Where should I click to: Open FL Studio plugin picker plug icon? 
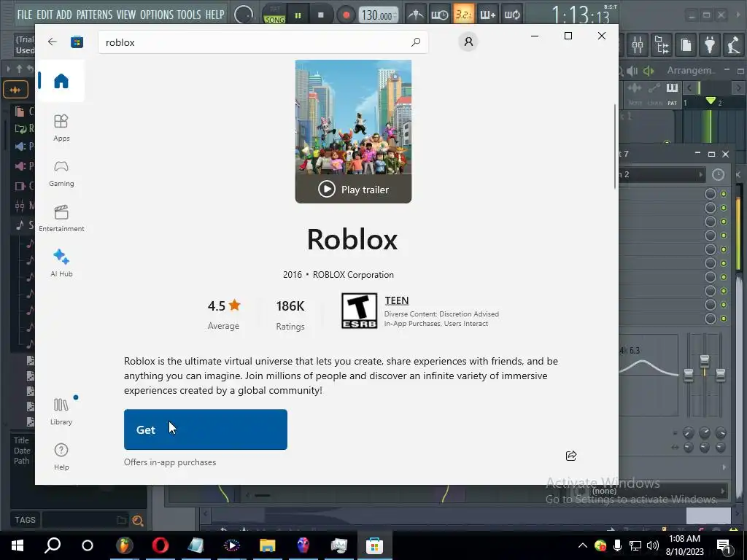[x=710, y=45]
